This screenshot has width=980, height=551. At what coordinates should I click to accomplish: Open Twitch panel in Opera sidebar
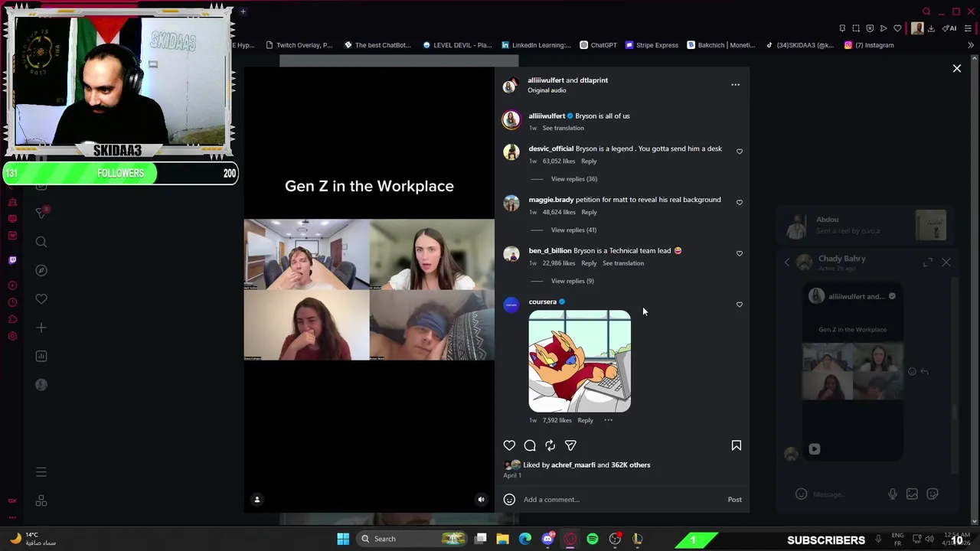click(12, 260)
